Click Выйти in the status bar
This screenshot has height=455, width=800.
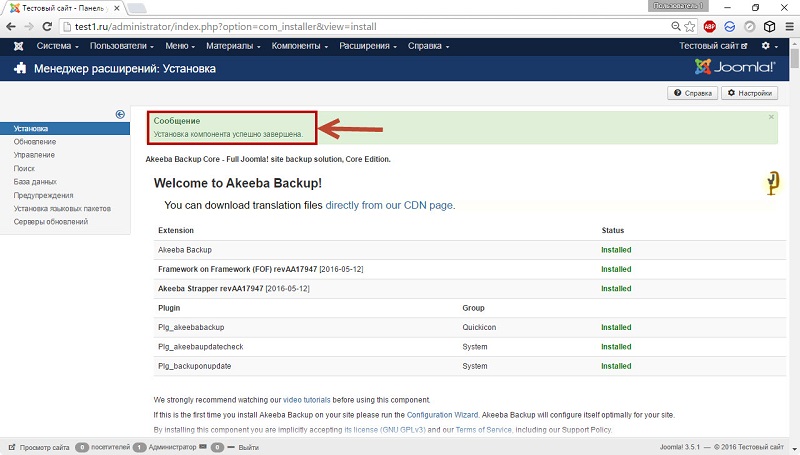coord(243,447)
